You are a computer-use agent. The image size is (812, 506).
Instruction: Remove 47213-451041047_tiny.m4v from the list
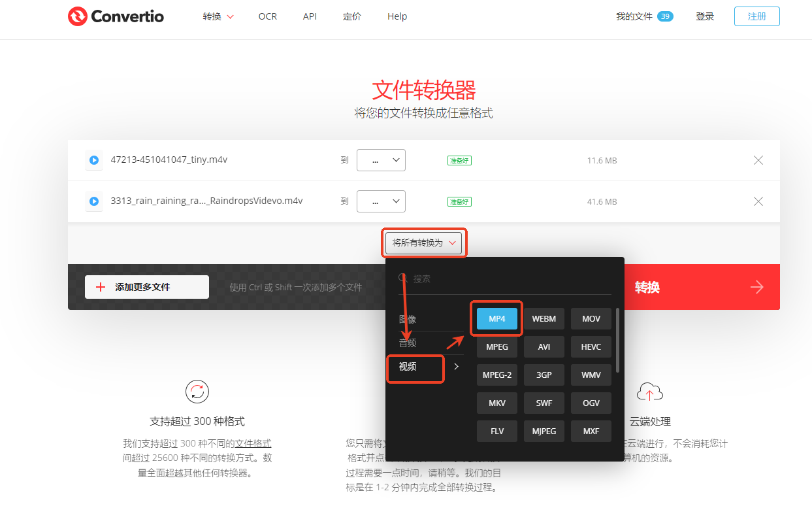click(x=758, y=160)
